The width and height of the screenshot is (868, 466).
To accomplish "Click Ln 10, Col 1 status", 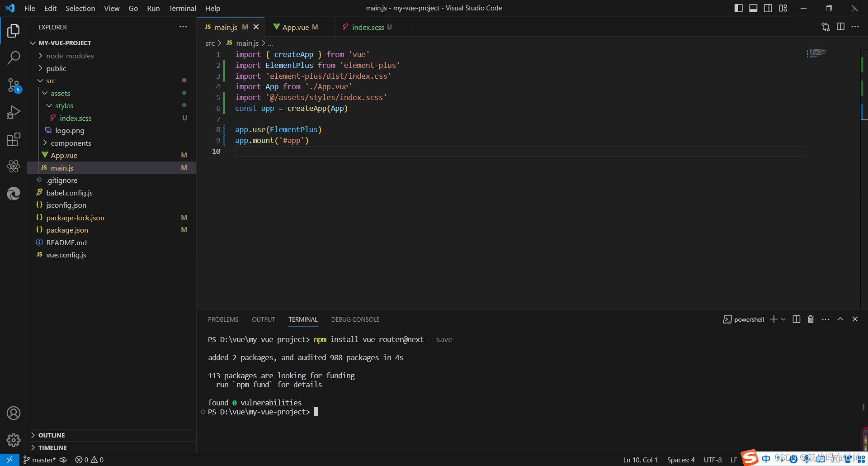I will 641,460.
